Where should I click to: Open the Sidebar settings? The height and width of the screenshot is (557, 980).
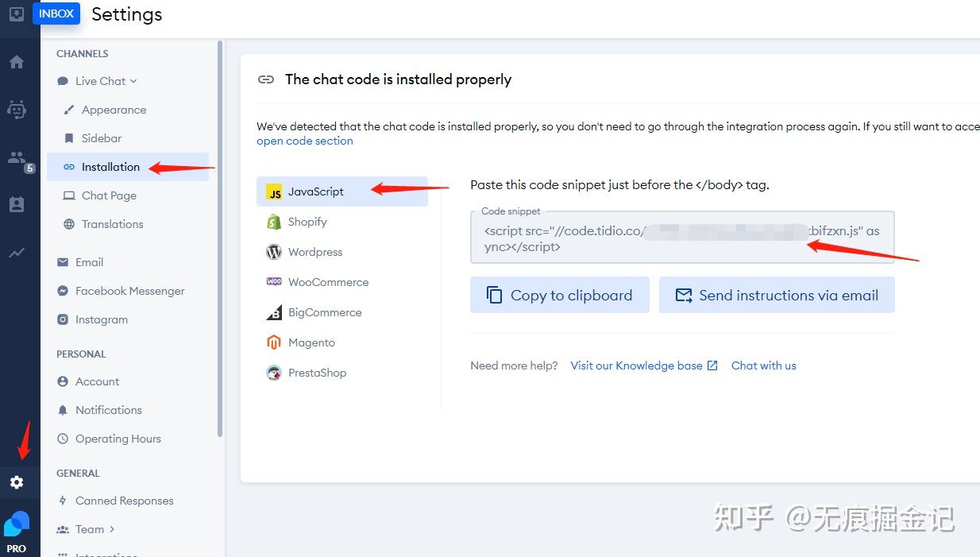[102, 138]
